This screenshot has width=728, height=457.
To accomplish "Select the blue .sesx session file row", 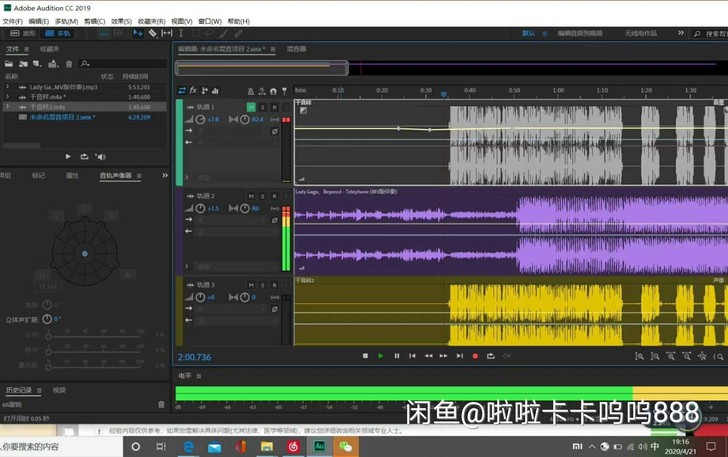I will point(84,117).
